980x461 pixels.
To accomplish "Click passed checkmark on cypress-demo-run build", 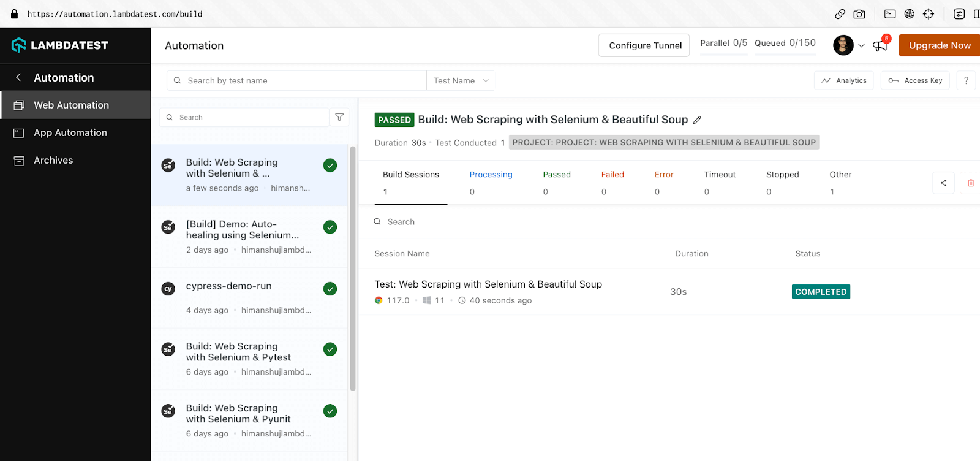I will (330, 289).
